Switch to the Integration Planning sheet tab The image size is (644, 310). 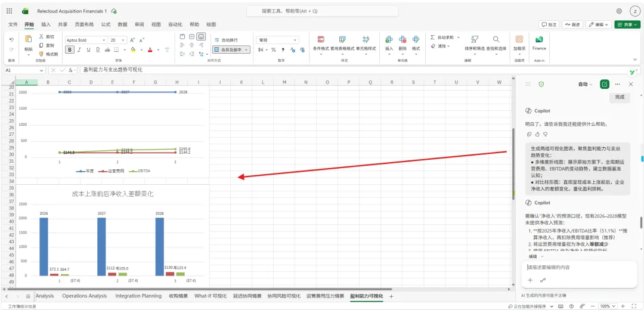pos(138,296)
